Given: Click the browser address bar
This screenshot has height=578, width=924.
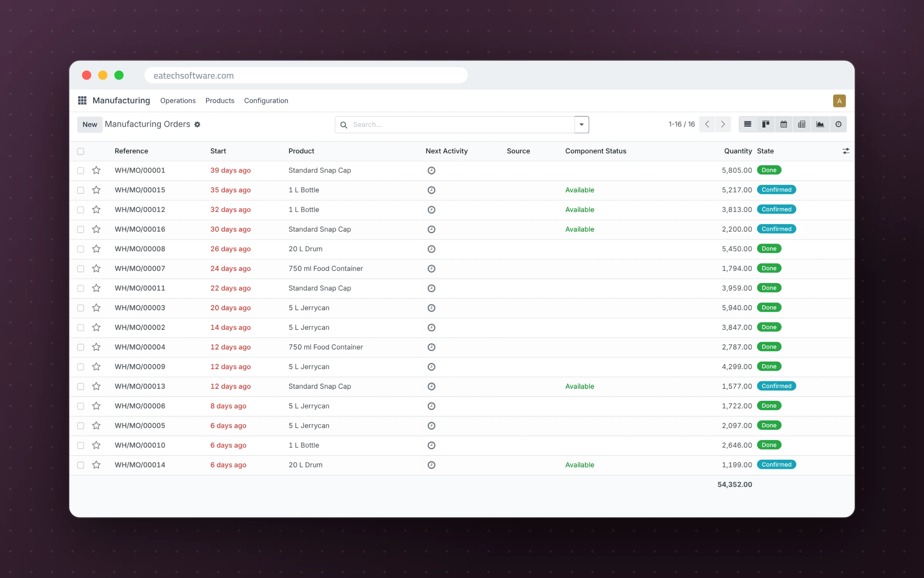Looking at the screenshot, I should [306, 76].
